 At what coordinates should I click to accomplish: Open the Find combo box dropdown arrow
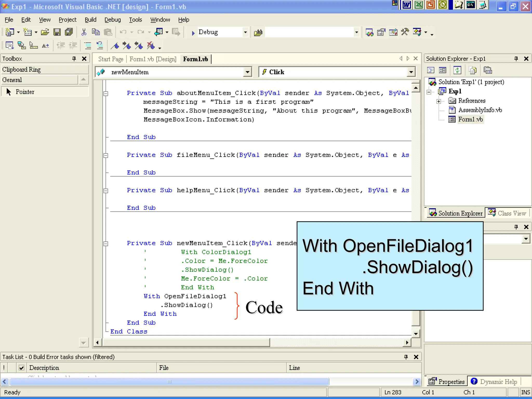pyautogui.click(x=356, y=32)
